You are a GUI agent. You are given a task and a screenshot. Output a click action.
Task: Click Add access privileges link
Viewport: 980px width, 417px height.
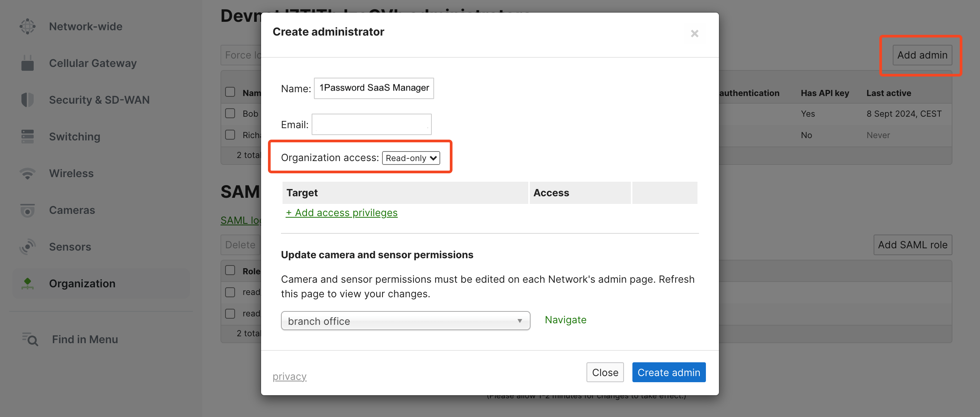341,213
